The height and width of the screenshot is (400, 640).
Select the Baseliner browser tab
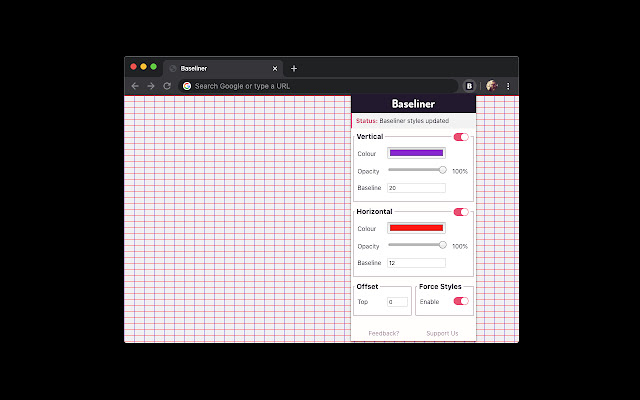[x=223, y=69]
